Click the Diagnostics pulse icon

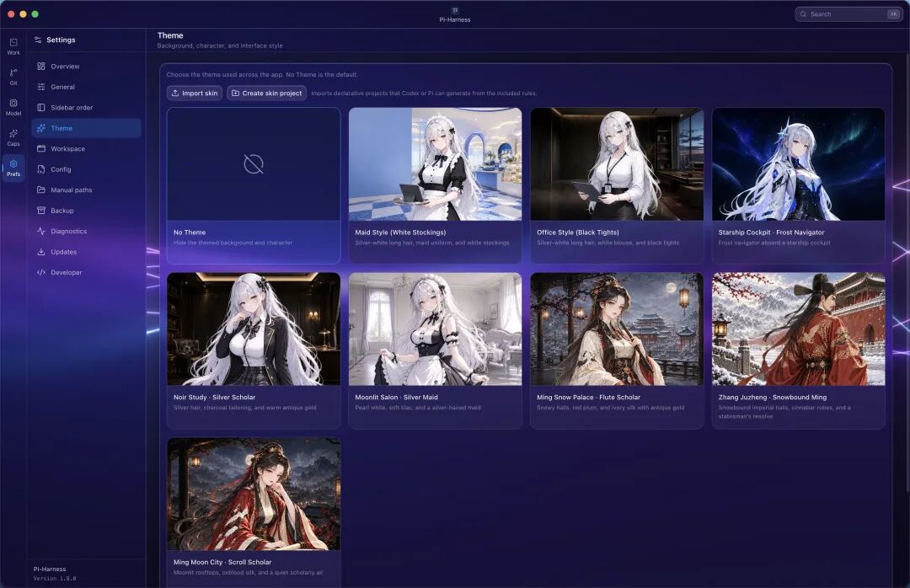click(x=41, y=231)
